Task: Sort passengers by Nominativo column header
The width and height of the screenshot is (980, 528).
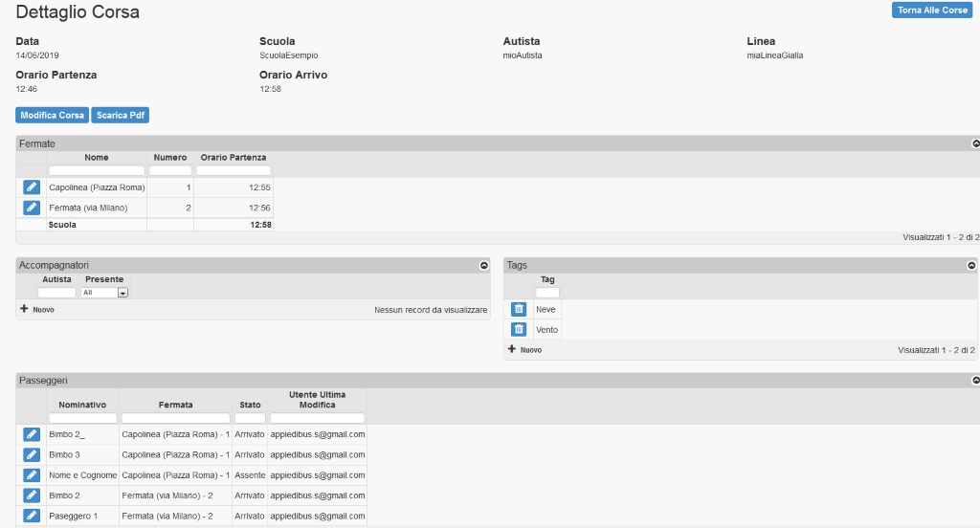Action: (82, 405)
